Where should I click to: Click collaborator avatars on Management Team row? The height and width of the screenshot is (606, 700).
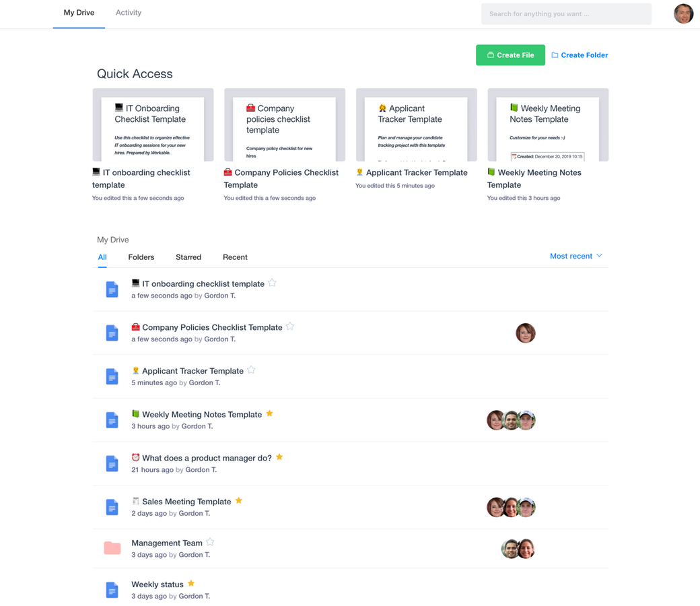pyautogui.click(x=518, y=549)
